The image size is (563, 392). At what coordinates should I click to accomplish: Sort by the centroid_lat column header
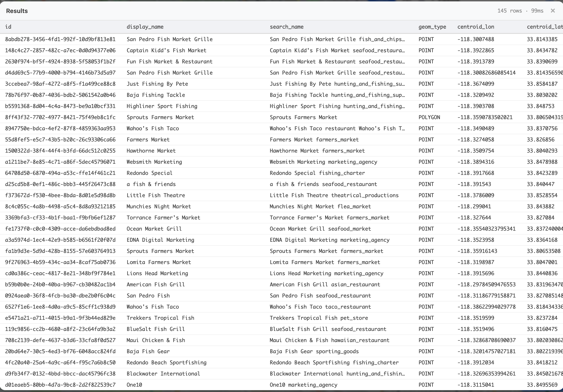click(544, 27)
